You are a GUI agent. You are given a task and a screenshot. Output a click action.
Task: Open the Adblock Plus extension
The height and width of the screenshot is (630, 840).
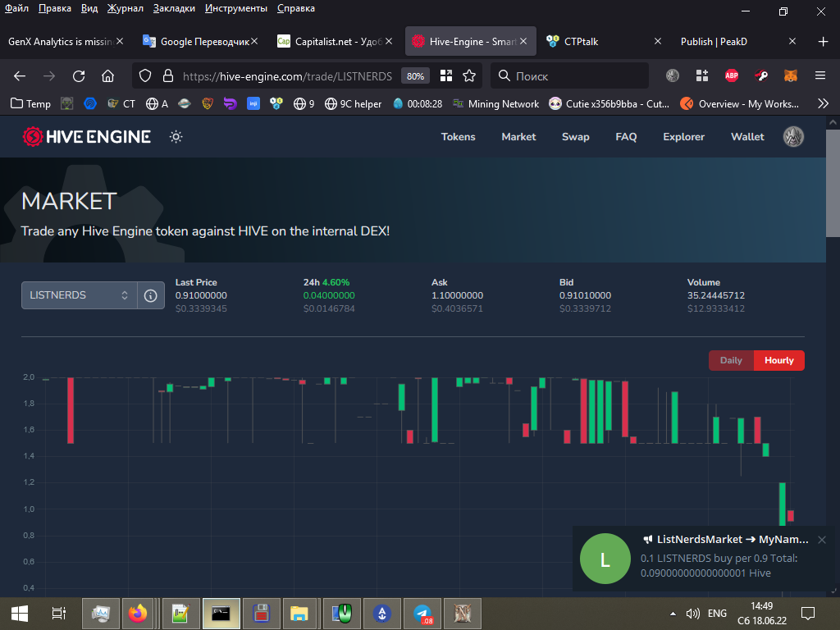731,76
